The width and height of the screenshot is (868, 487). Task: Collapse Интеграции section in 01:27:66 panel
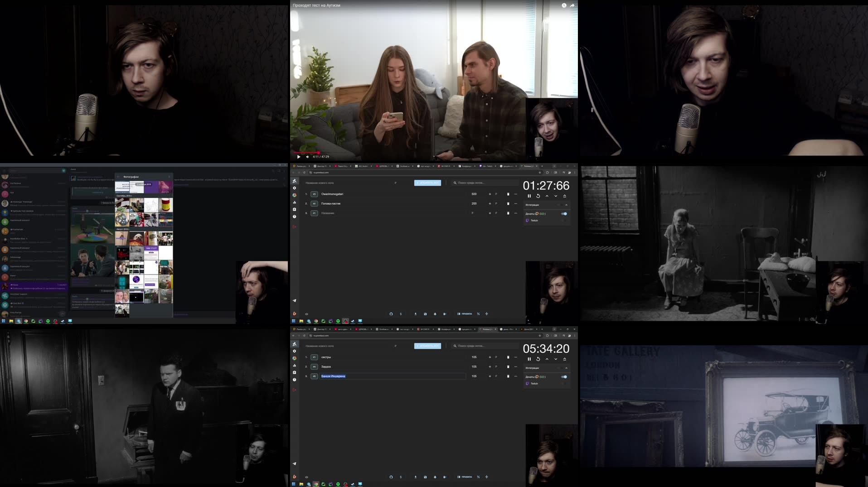click(566, 205)
